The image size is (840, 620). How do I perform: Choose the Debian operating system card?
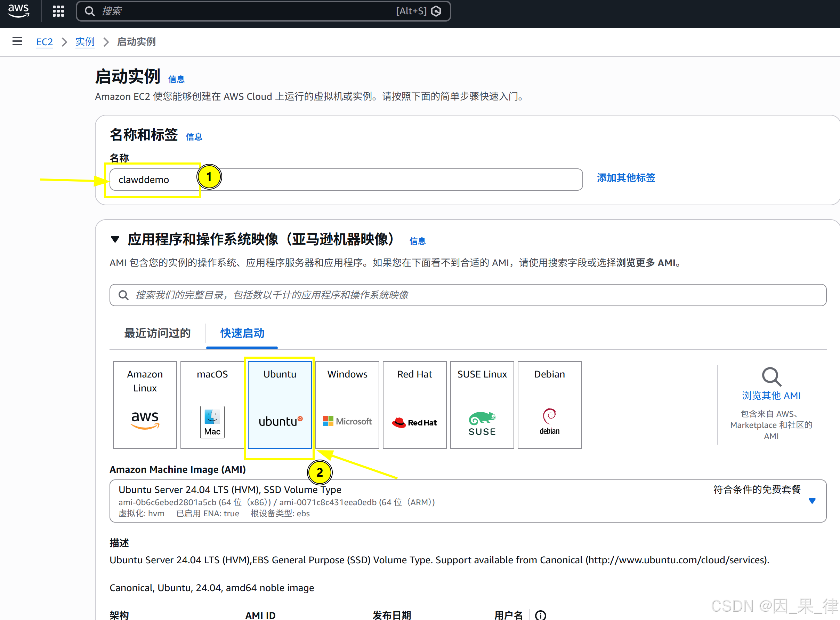(549, 405)
